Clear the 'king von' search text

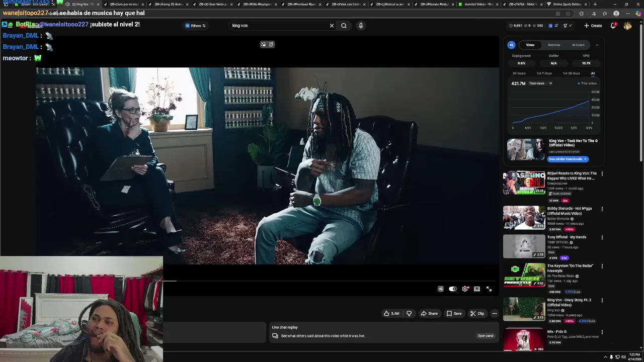332,26
